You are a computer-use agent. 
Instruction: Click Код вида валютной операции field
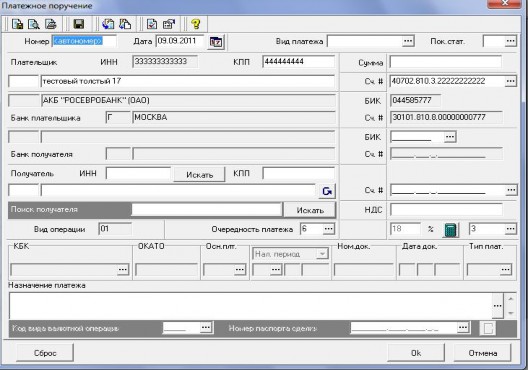click(182, 328)
